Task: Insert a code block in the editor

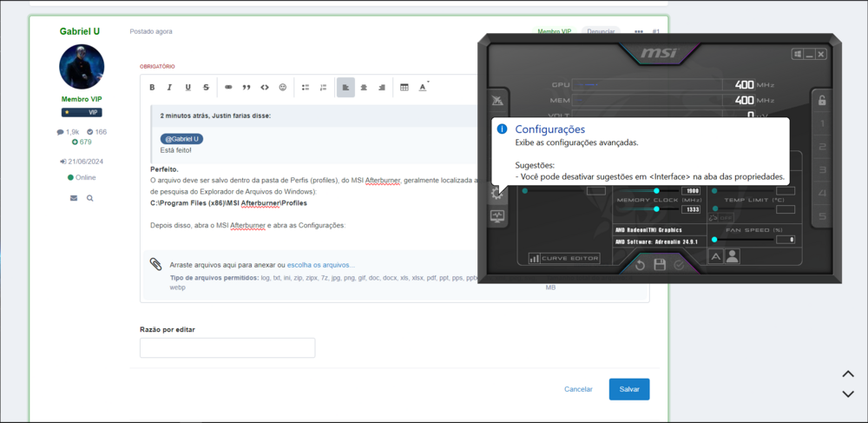Action: tap(265, 88)
